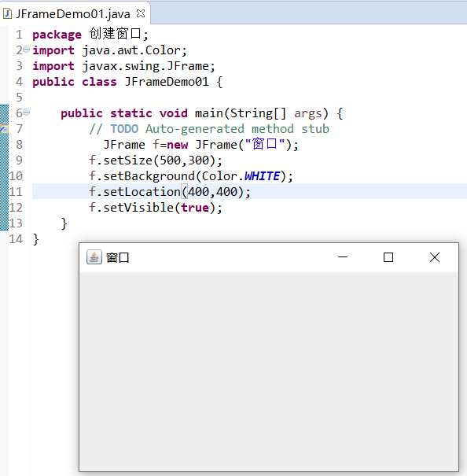The image size is (467, 476).
Task: Click the Java file icon on the tab
Action: (x=6, y=13)
